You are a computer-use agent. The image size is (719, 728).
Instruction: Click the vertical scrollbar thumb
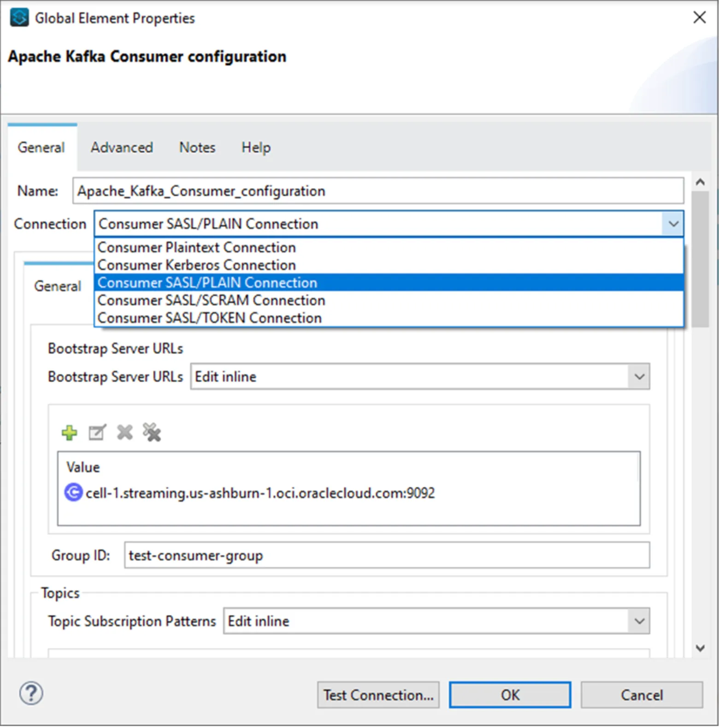(701, 259)
